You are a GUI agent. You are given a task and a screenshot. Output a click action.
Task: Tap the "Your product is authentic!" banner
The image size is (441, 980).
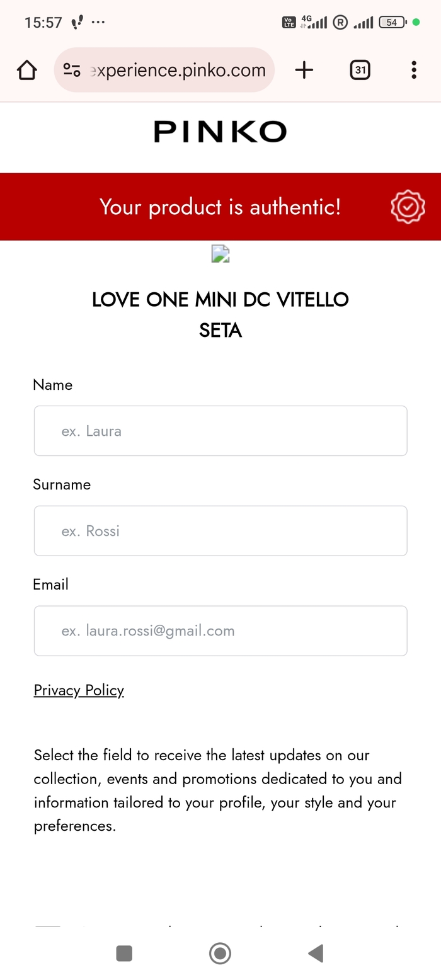[x=220, y=207]
